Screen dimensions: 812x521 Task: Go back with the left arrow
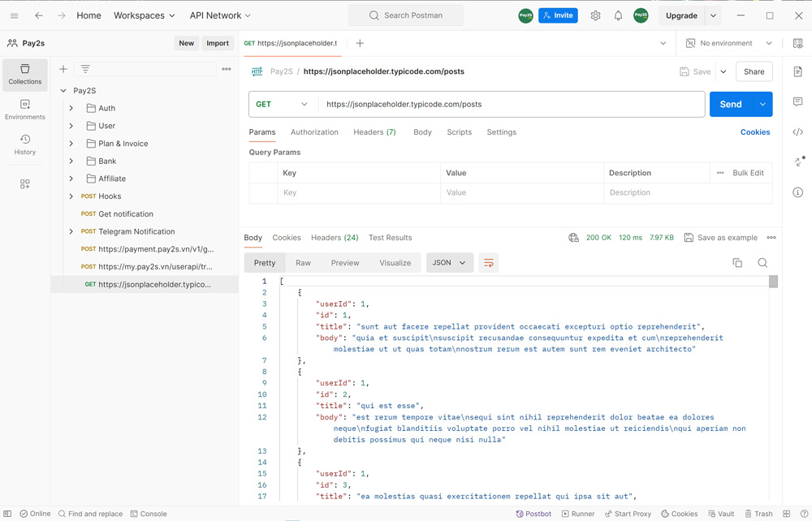[x=39, y=15]
